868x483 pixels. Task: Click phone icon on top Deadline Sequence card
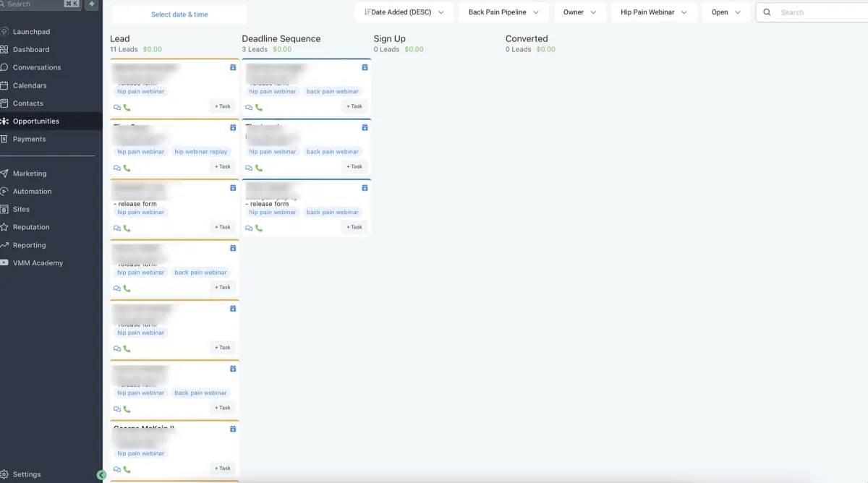(x=259, y=108)
